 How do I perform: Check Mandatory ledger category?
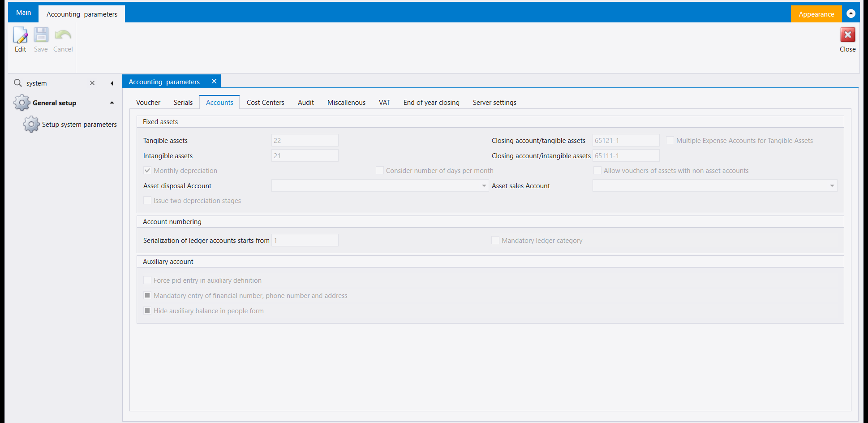[x=495, y=240]
